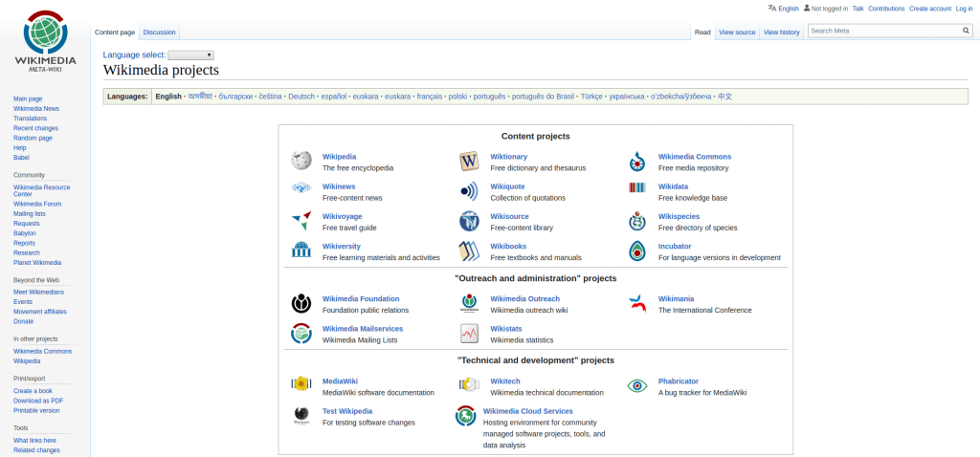Screen dimensions: 980x457
Task: Click the Türkçe language link
Action: tap(591, 97)
